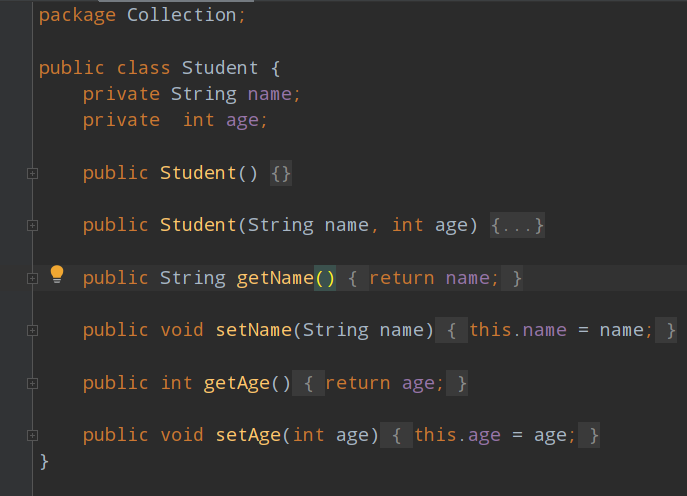Screen dimensions: 687x496
Task: Click the closing brace of Student class
Action: [44, 461]
